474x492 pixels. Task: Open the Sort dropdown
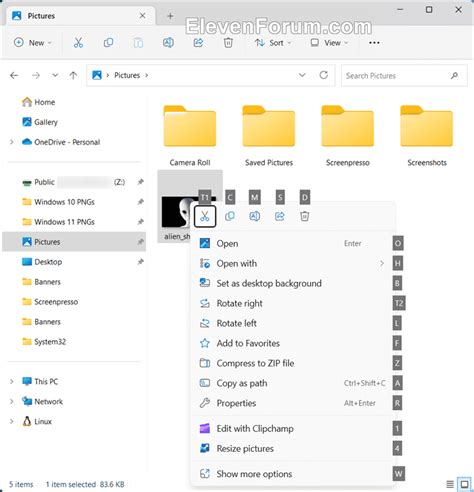tap(273, 43)
